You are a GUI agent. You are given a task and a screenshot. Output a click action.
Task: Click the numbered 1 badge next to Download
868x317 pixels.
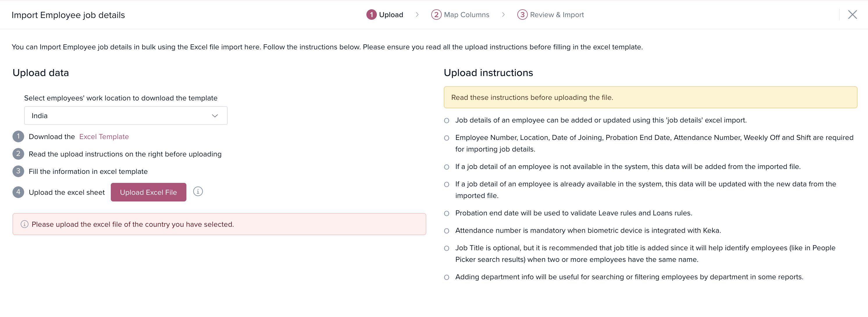[x=18, y=137]
